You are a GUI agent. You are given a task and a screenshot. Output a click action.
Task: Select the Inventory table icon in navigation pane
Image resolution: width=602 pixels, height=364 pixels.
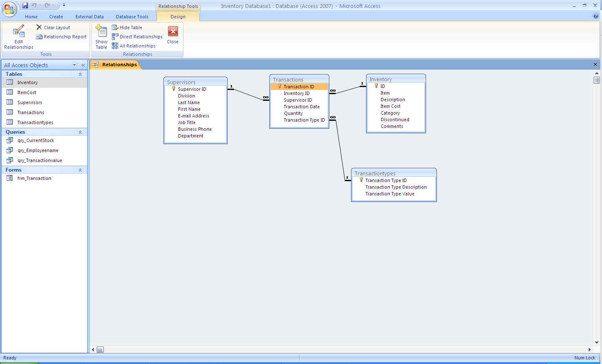tap(10, 82)
